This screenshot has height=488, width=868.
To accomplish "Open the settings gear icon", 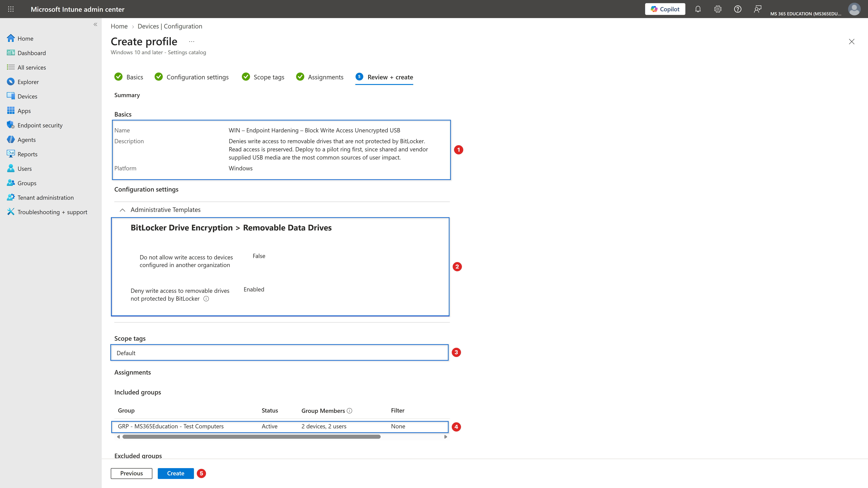I will click(718, 9).
